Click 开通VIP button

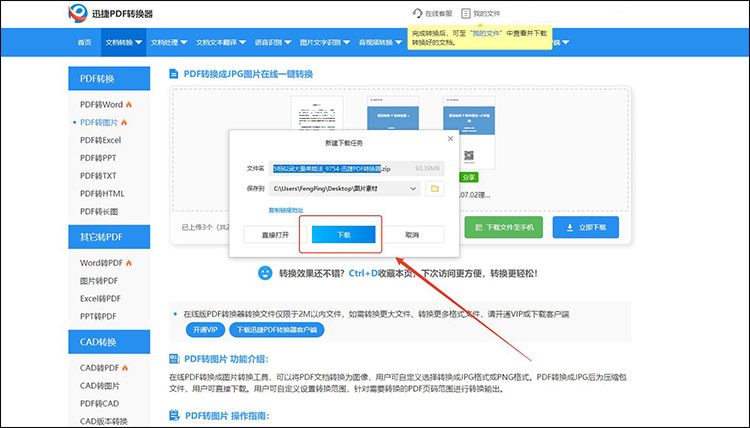205,329
